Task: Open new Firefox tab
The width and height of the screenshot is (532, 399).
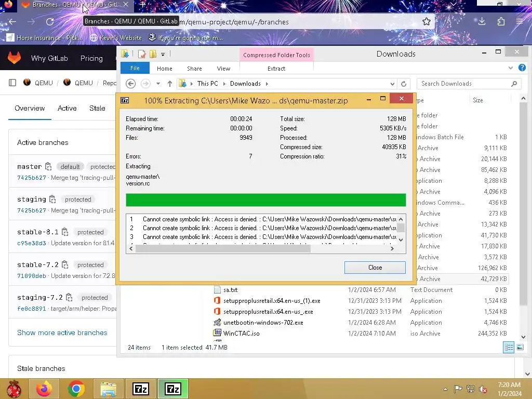Action: tap(142, 5)
